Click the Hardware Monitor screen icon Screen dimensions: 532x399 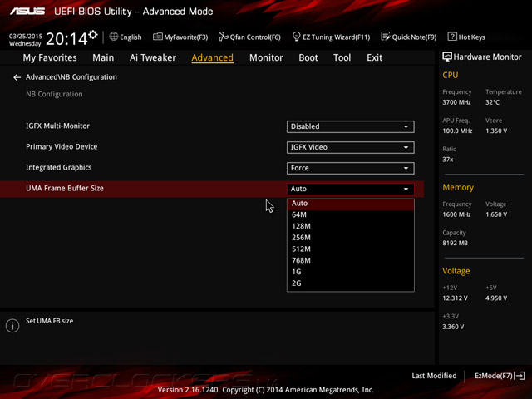pyautogui.click(x=447, y=57)
